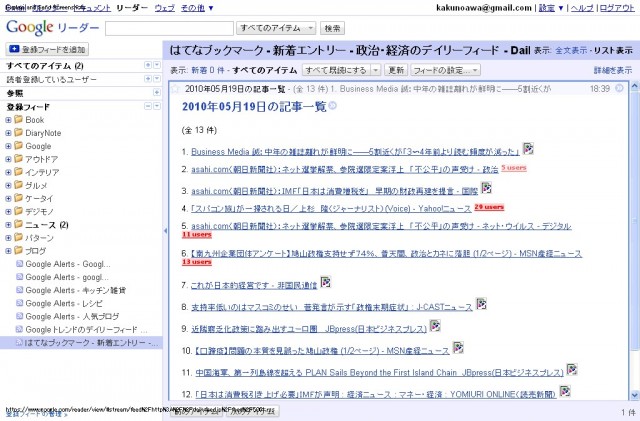This screenshot has width=640, height=421.
Task: Open the bookmark icon beside entry 11
Action: (x=572, y=370)
